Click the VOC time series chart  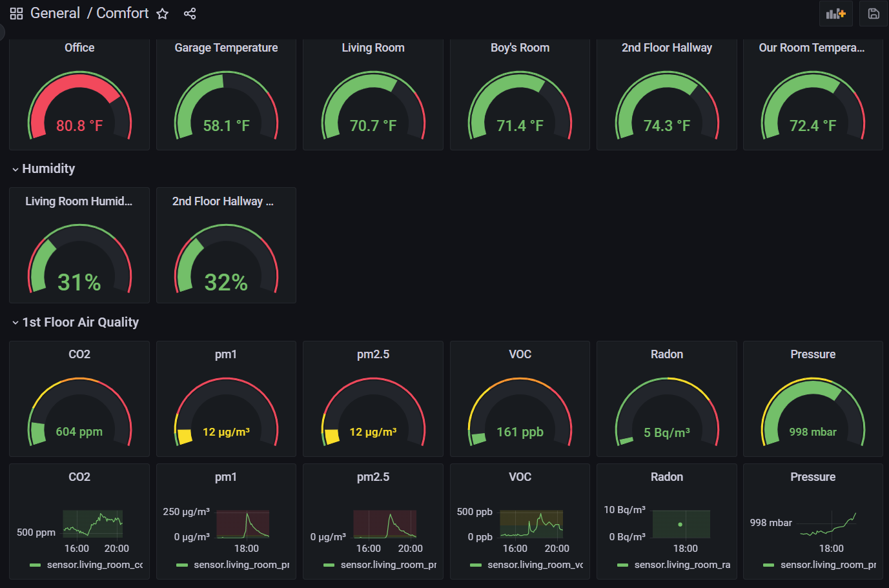(x=531, y=524)
